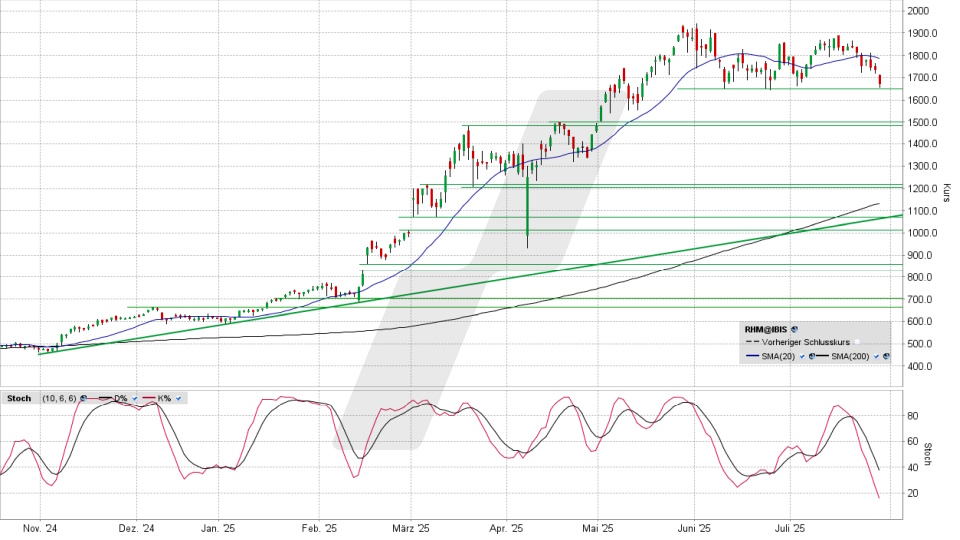
Task: Click the 800.0 price axis label
Action: [920, 277]
